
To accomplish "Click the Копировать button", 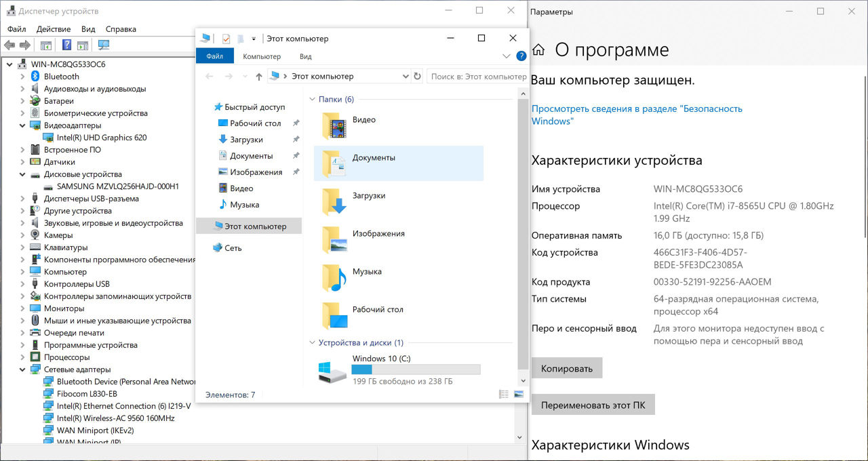I will click(566, 368).
